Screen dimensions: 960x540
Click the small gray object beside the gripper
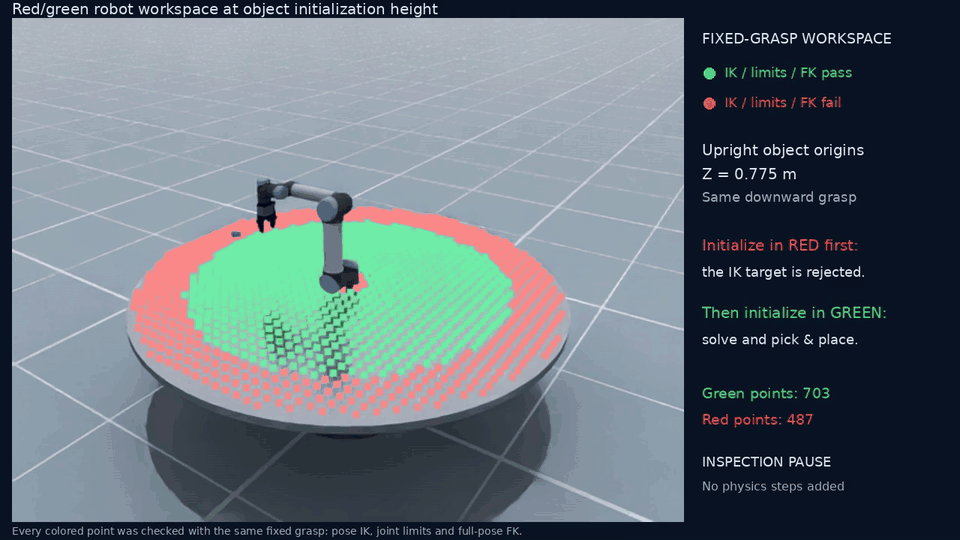point(236,234)
